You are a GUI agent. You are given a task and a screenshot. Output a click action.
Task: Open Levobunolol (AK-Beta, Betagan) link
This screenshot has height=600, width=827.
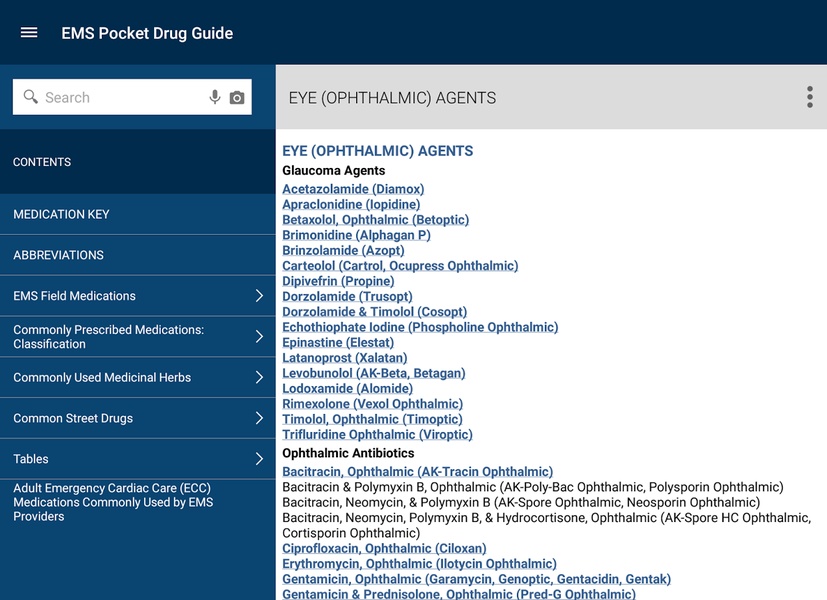point(373,373)
